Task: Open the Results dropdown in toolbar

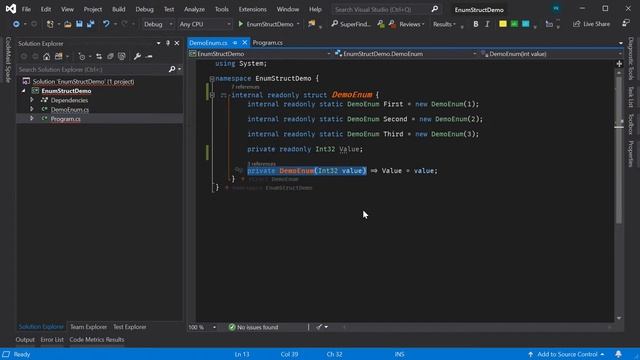Action: click(444, 24)
